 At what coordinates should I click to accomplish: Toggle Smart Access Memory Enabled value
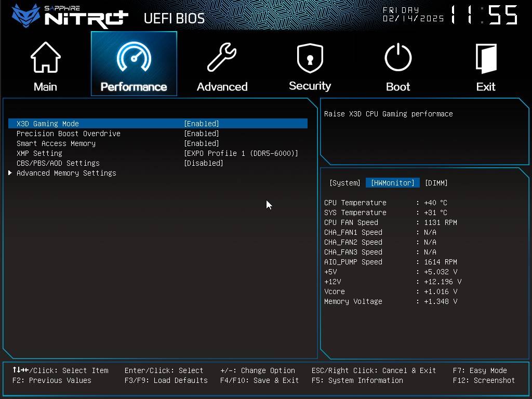(202, 143)
